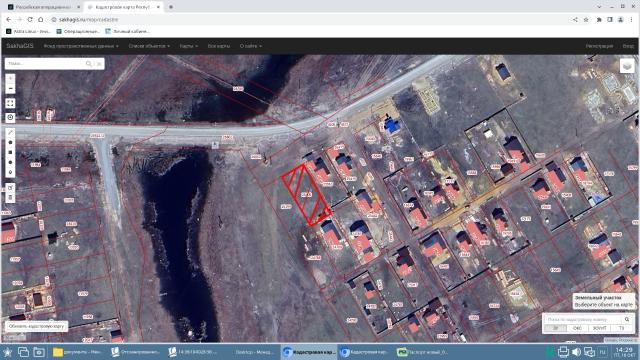Bookmark this page star icon
The width and height of the screenshot is (640, 360).
coord(586,19)
